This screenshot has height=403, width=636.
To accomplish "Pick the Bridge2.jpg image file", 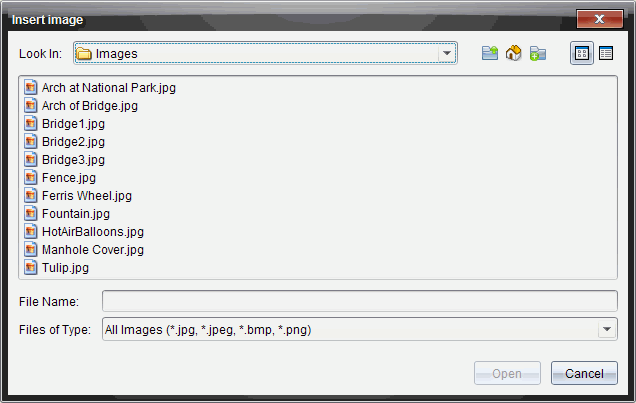I will tap(73, 142).
